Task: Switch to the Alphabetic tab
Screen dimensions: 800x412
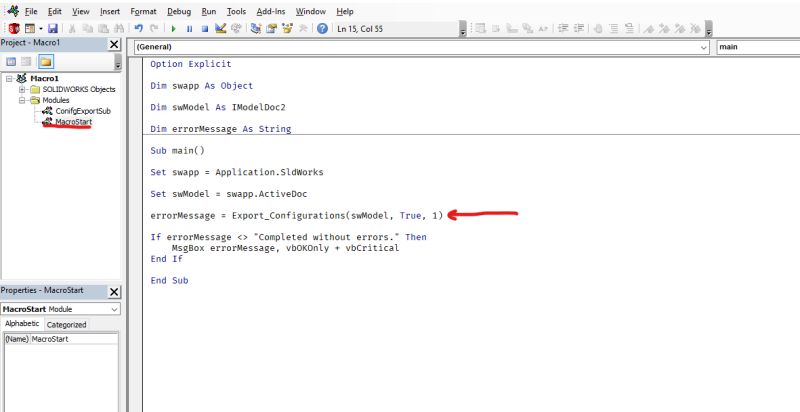Action: (x=22, y=324)
